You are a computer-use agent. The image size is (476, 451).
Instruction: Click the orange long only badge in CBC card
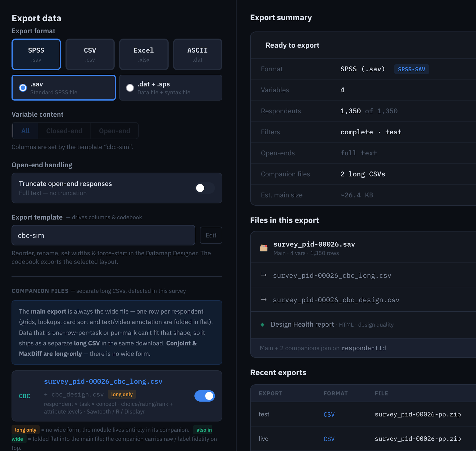coord(122,394)
